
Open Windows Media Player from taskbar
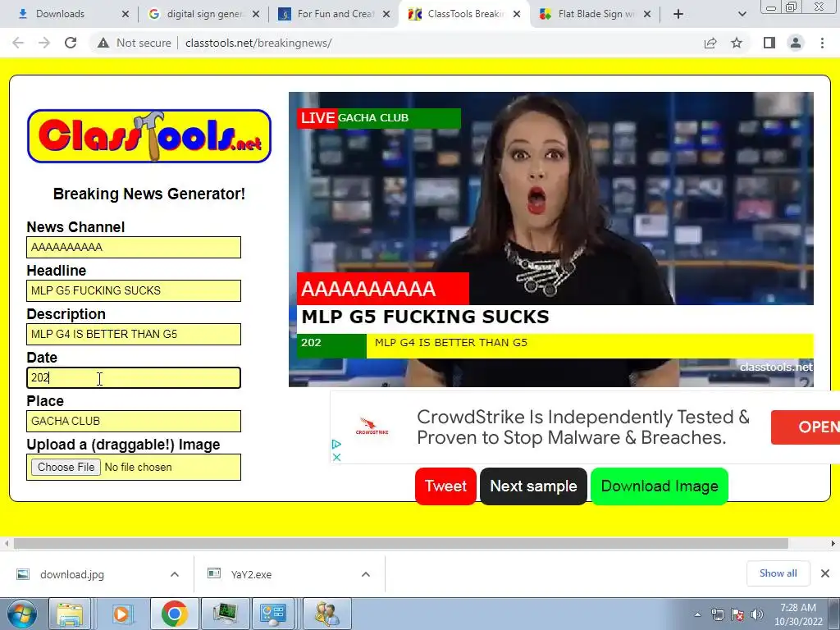[121, 614]
